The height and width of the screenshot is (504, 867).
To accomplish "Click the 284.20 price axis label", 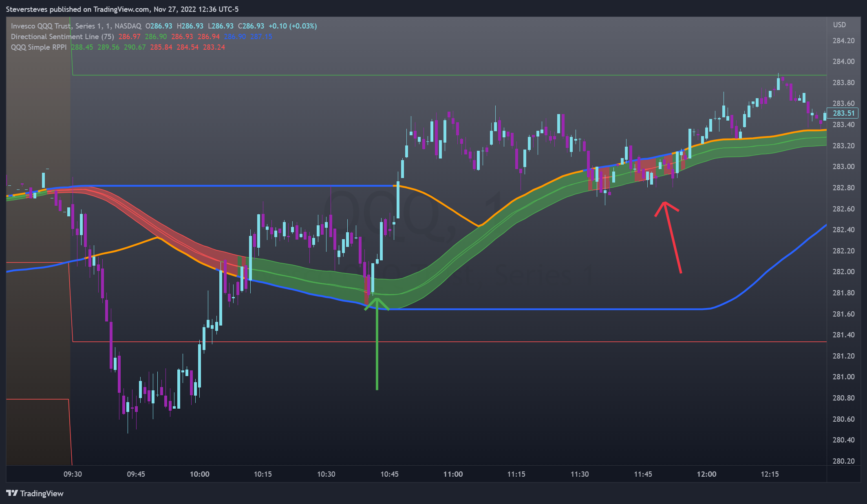I will click(x=843, y=41).
